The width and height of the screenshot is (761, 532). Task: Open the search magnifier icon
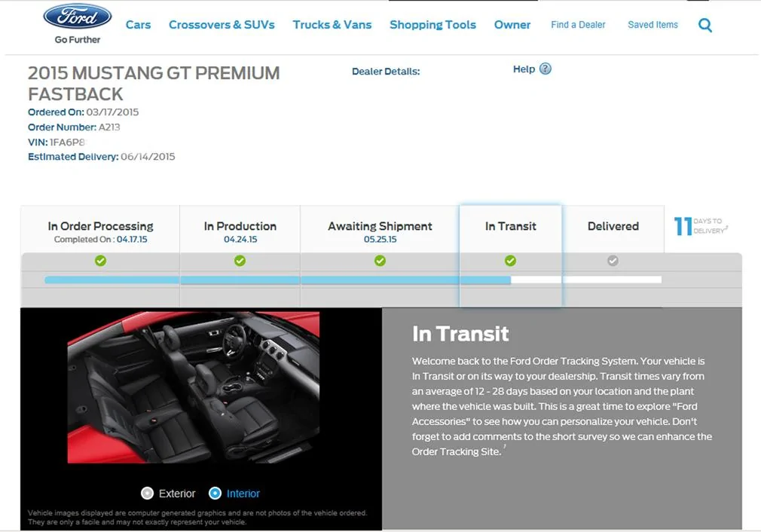(704, 25)
